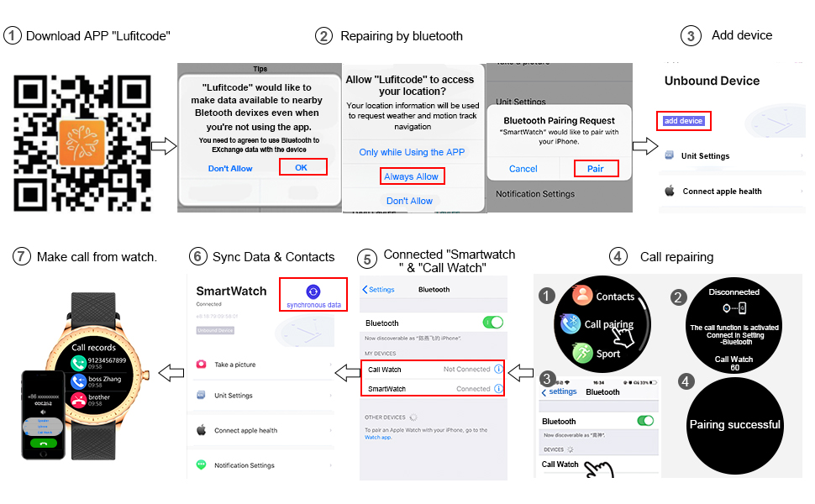This screenshot has height=504, width=815.
Task: Expand Connect apple health row under Unbound Device
Action: click(x=732, y=192)
